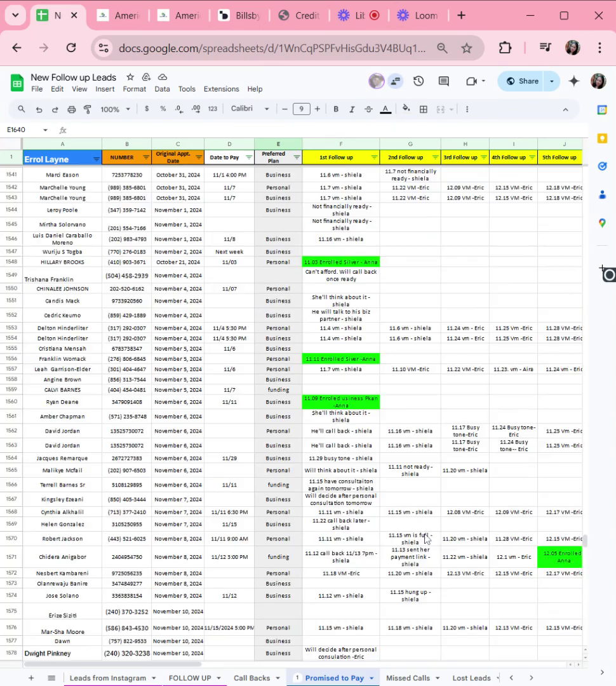Click the print icon
The image size is (616, 686).
[72, 109]
